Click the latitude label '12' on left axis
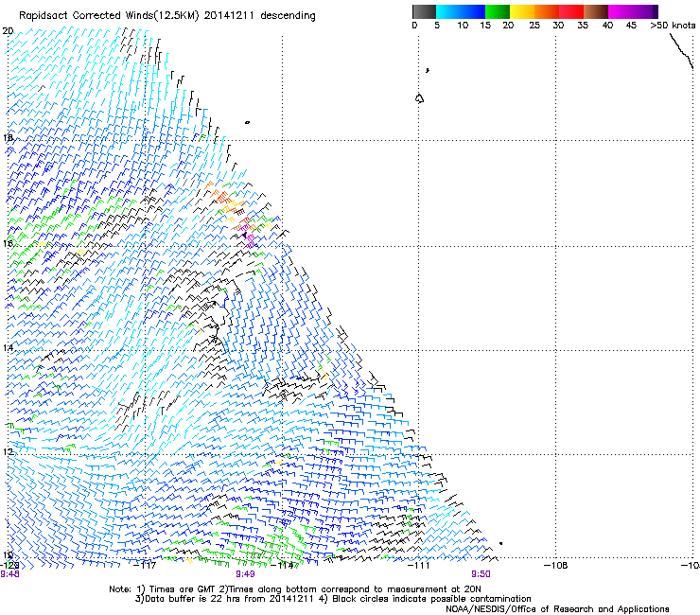 pos(8,451)
